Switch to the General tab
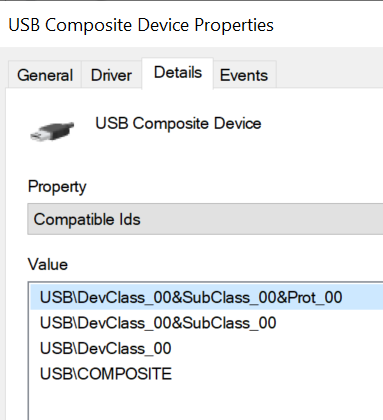This screenshot has width=383, height=420. click(x=45, y=75)
